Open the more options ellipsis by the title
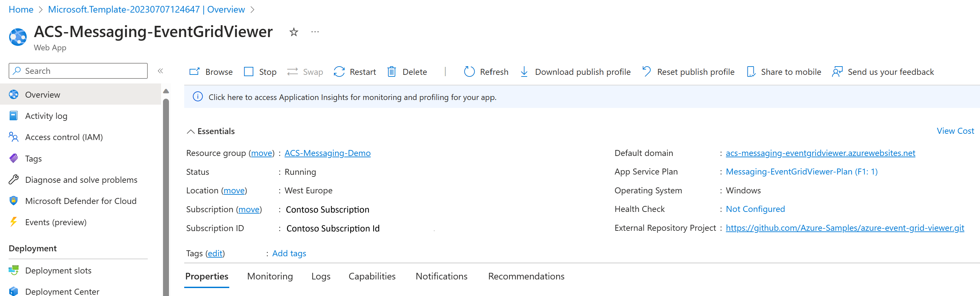 [x=315, y=32]
